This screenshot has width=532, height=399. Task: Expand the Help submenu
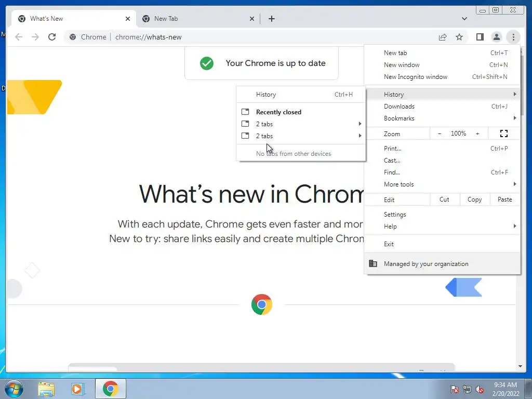tap(443, 227)
